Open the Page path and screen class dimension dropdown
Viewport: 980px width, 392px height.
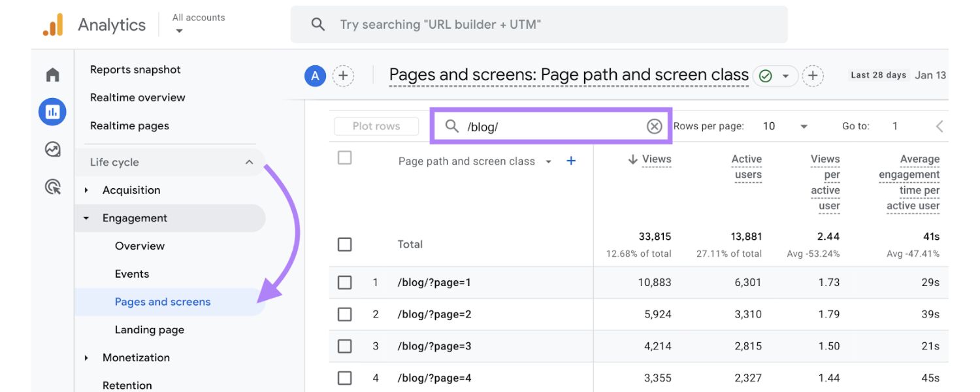tap(547, 161)
